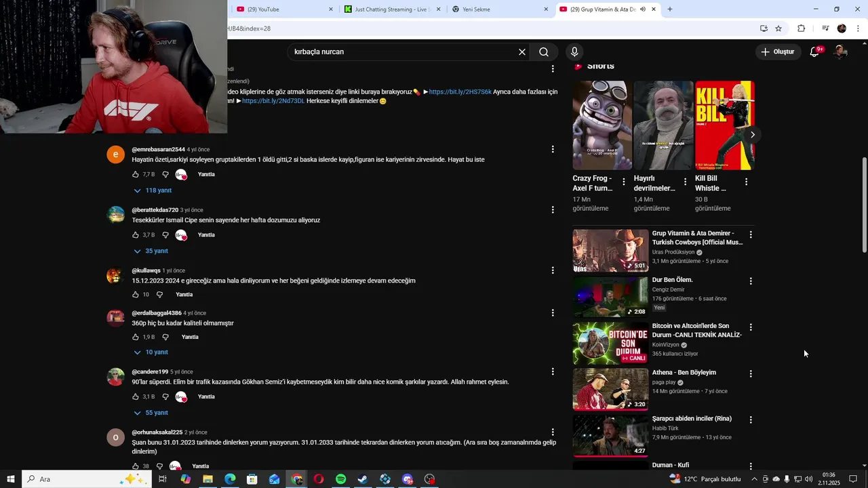Dislike the comment by @emrebasaran2544
This screenshot has height=488, width=868.
(x=165, y=174)
